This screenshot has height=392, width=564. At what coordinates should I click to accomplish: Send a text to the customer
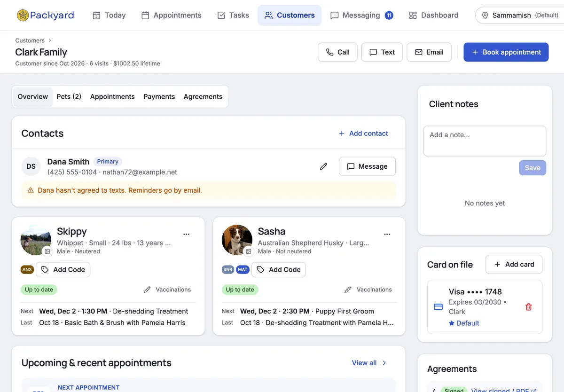click(x=382, y=52)
